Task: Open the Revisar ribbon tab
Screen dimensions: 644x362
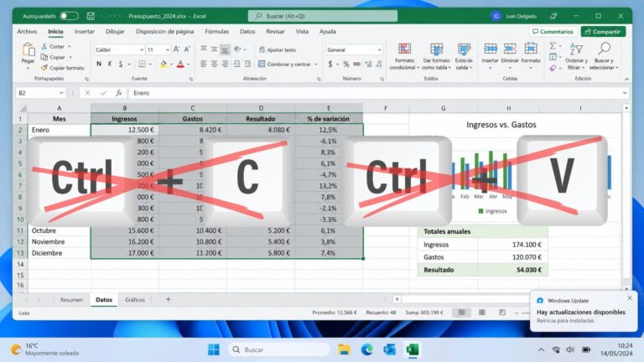Action: 275,31
